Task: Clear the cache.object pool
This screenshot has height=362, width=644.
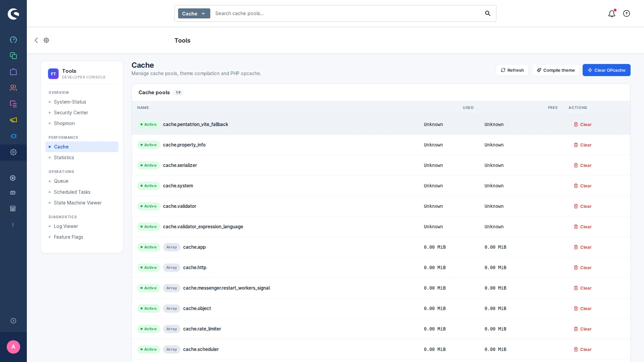Action: [583, 308]
